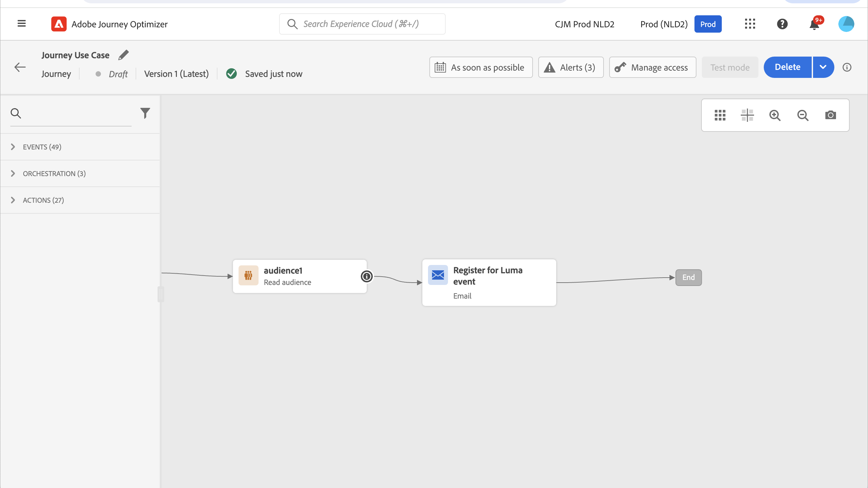Viewport: 868px width, 488px height.
Task: Open the app switcher grid icon
Action: pos(750,24)
